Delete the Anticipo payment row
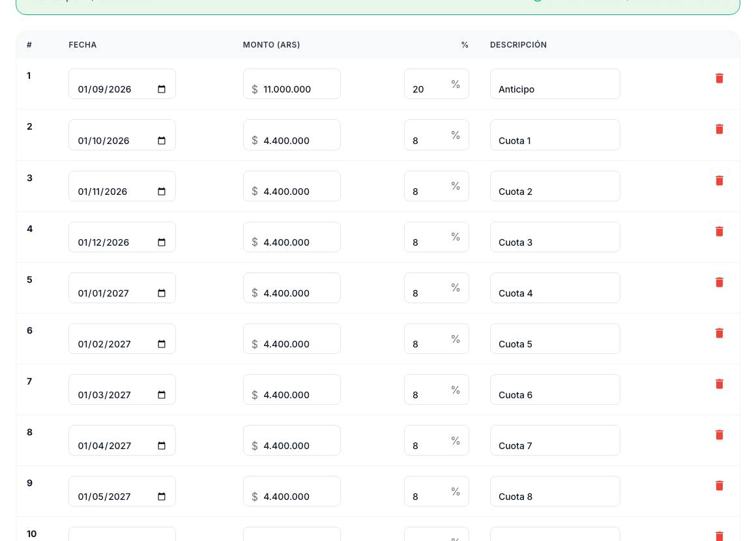Image resolution: width=756 pixels, height=541 pixels. (x=719, y=78)
